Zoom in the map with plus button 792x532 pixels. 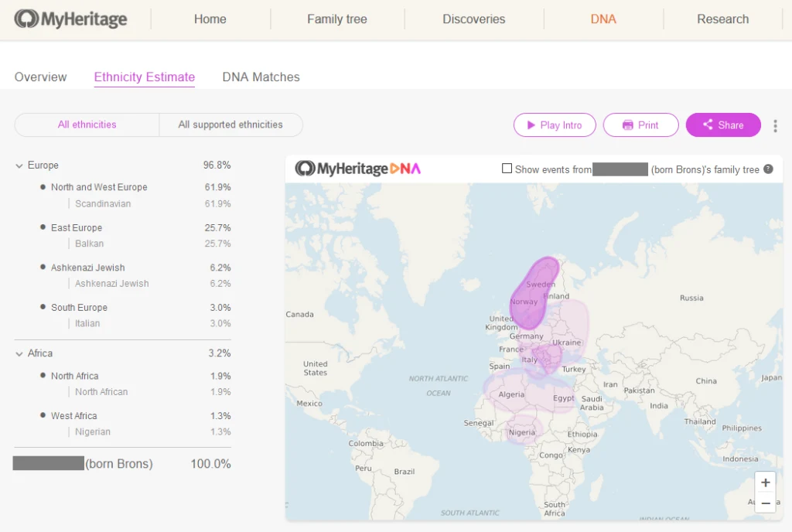pos(765,483)
